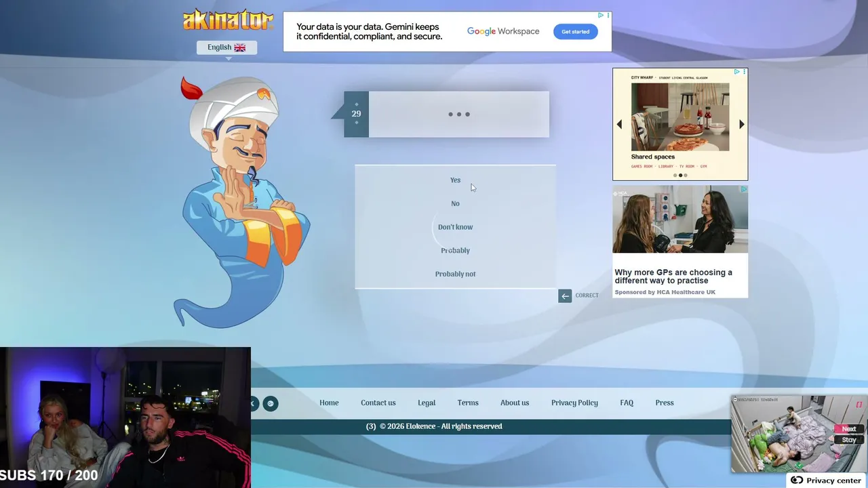
Task: Click the Google Workspace logo in the ad
Action: [503, 32]
